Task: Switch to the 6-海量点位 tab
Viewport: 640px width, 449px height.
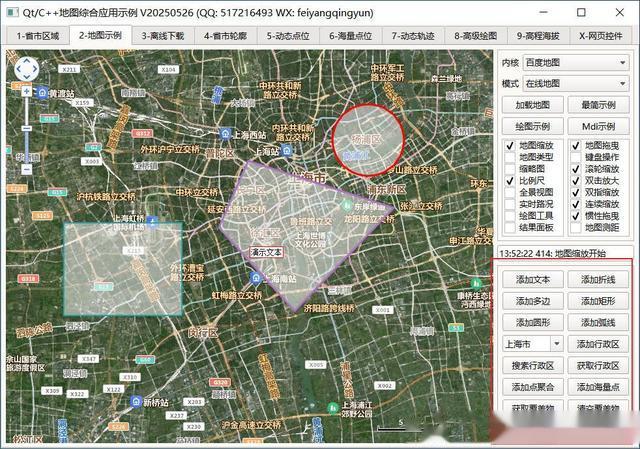Action: tap(351, 36)
